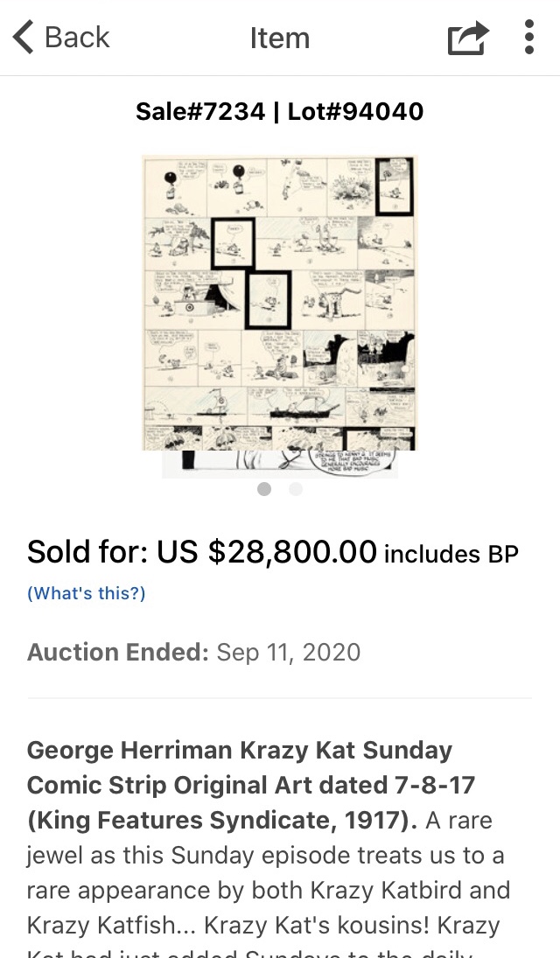
Task: Tap the "includes BP" text
Action: point(451,555)
